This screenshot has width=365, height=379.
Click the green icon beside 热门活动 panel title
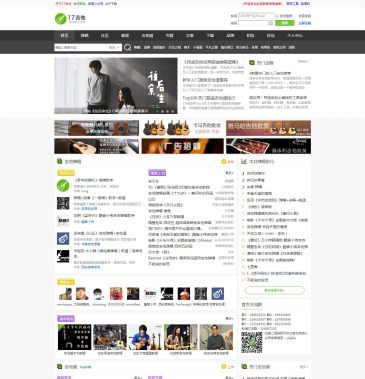(x=252, y=62)
